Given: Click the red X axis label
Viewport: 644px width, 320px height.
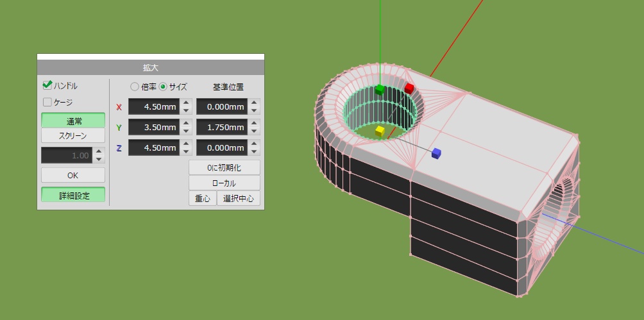Looking at the screenshot, I should pos(119,107).
